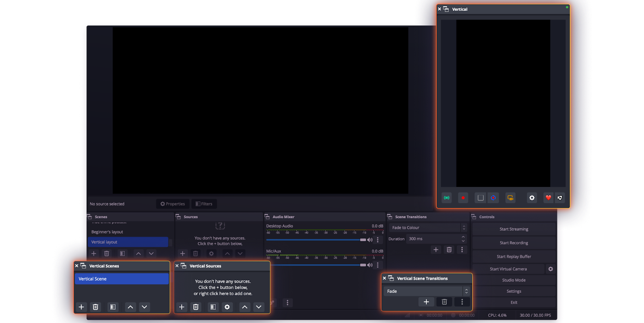Adjust the Duration 300 ms spinner arrows
Image resolution: width=644 pixels, height=323 pixels.
463,239
